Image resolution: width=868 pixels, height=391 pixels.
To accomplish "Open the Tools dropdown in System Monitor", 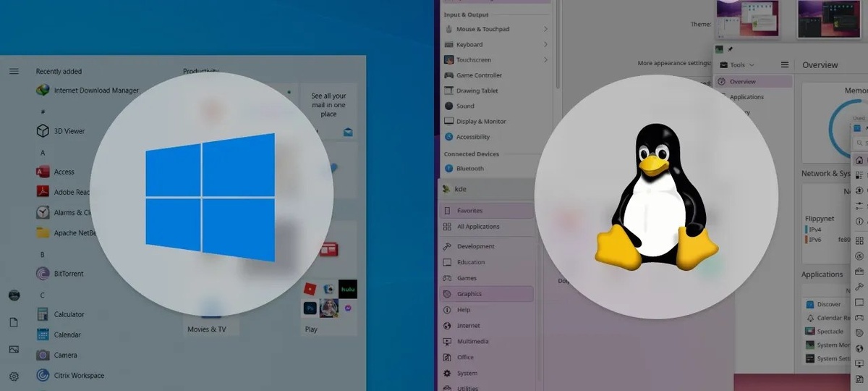I will [737, 65].
